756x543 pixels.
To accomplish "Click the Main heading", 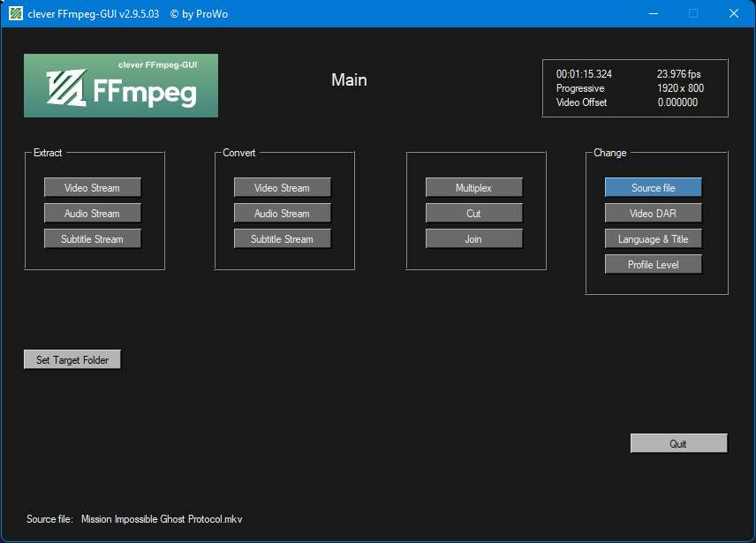I will point(349,80).
